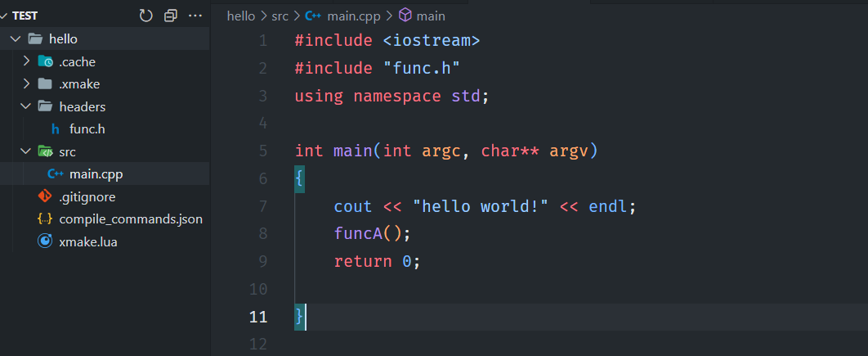Click endl on line 7
Viewport: 868px width, 356px height.
pyautogui.click(x=608, y=207)
